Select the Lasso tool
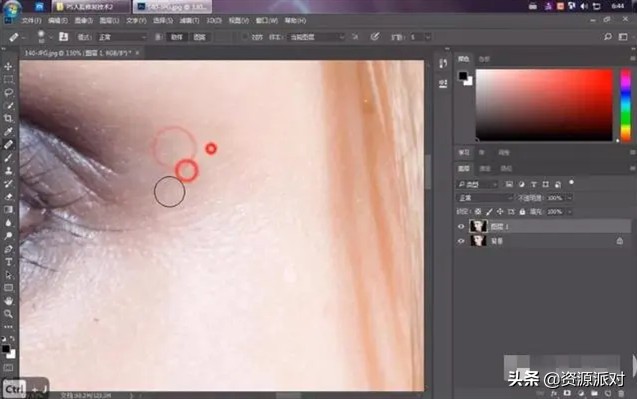The height and width of the screenshot is (399, 637). pos(8,92)
